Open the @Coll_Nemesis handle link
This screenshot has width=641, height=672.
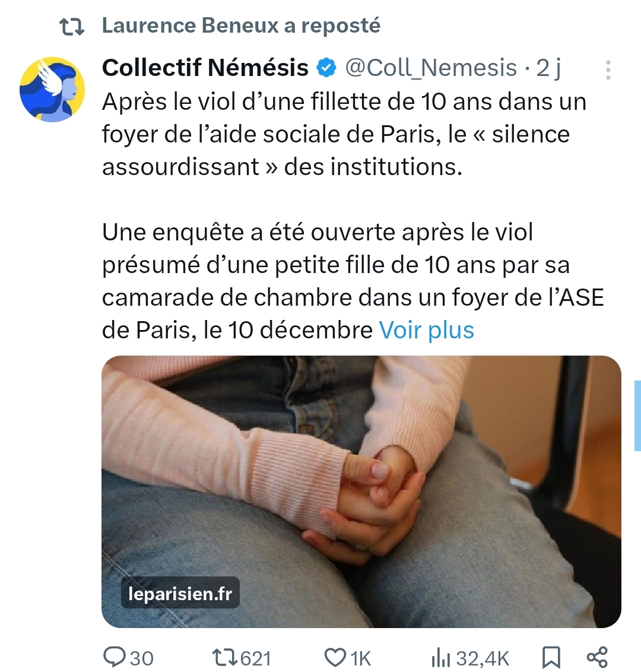coord(431,68)
